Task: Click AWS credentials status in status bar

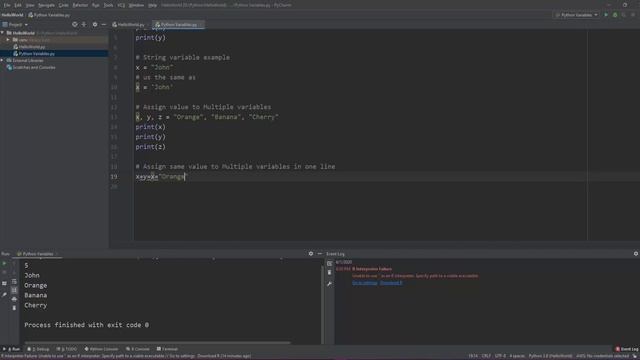Action: [x=602, y=356]
